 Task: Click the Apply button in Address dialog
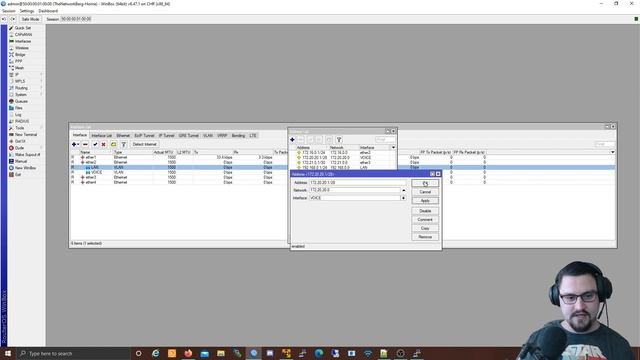click(425, 200)
